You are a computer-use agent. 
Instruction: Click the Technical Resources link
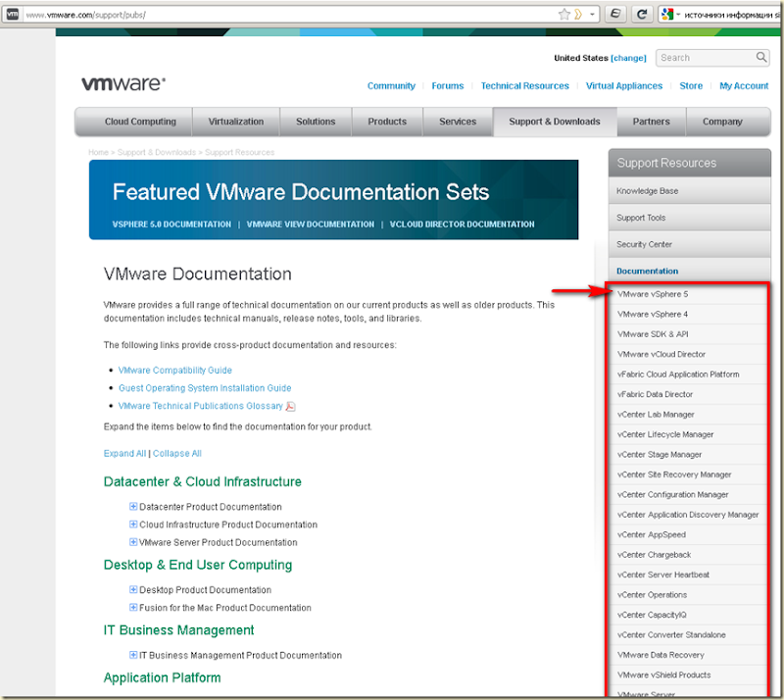click(x=525, y=86)
